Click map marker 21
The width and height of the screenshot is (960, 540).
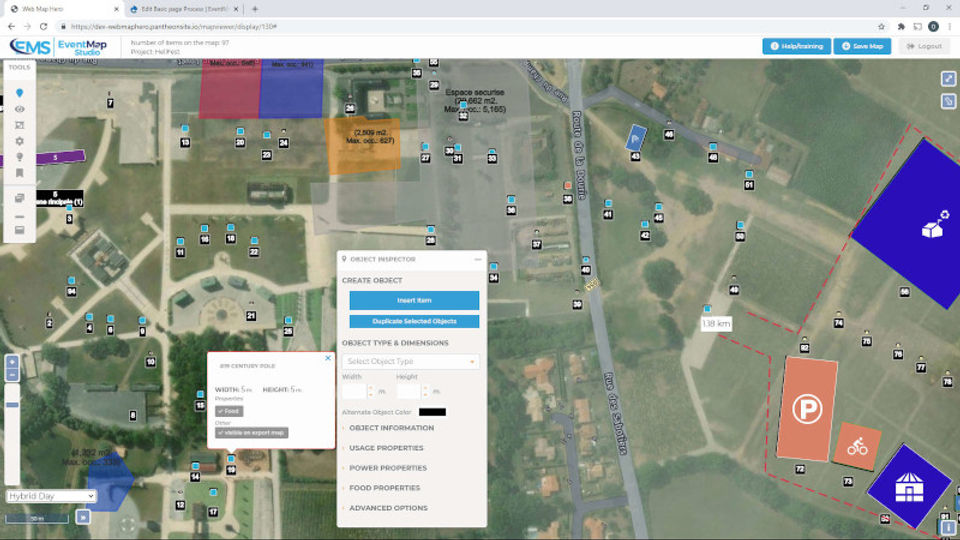pyautogui.click(x=251, y=316)
